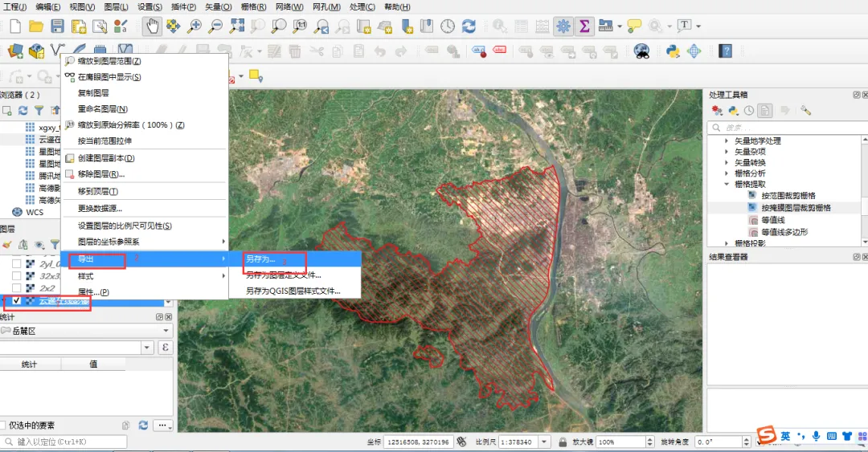Select the Pan Map hand tool
The width and height of the screenshot is (868, 452).
(152, 26)
